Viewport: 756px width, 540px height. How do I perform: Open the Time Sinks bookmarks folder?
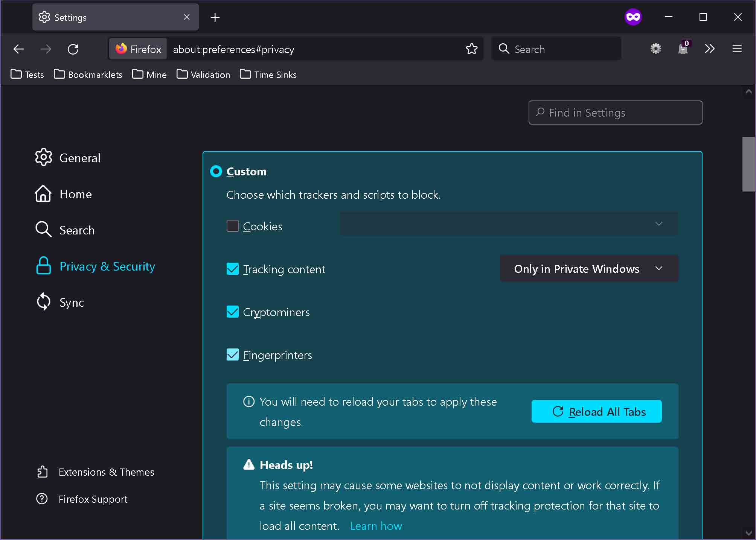[x=268, y=75]
